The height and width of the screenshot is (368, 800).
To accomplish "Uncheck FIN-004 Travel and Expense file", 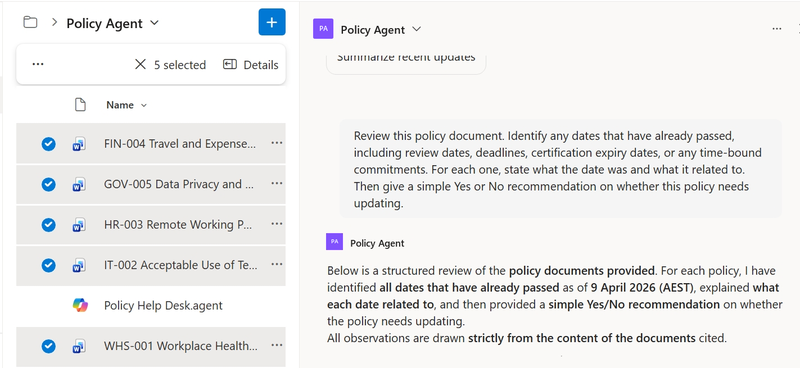I will coord(48,144).
